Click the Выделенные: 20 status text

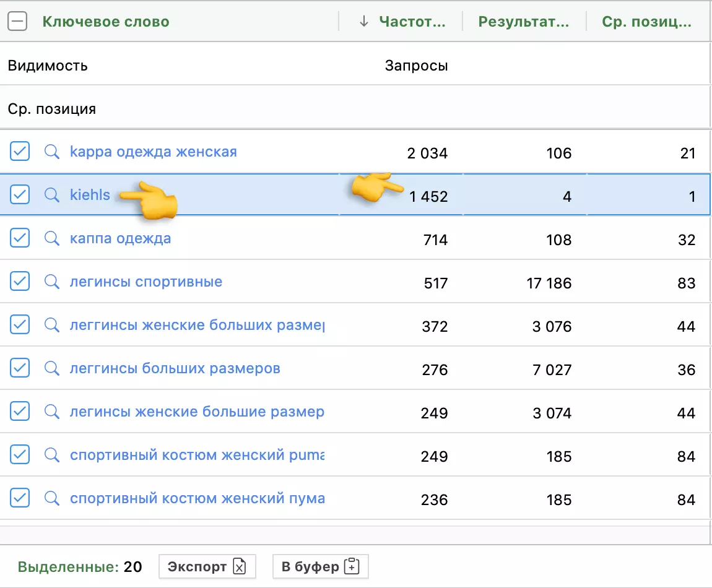tap(79, 567)
